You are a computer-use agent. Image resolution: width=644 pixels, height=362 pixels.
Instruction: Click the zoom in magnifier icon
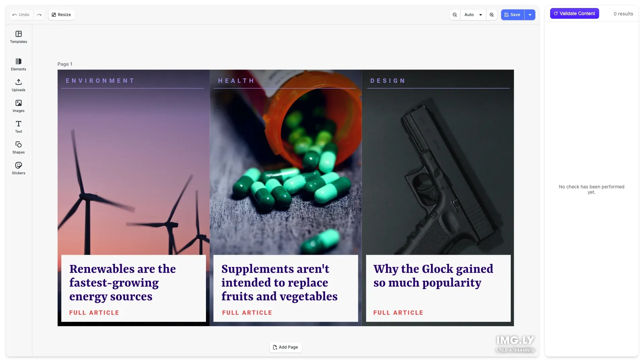(492, 15)
